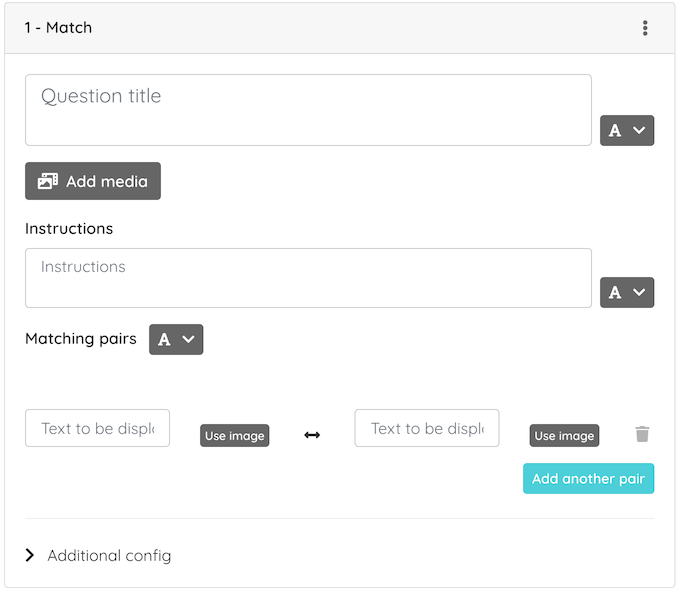This screenshot has width=680, height=592.
Task: Click the A font icon next to Matching pairs
Action: (164, 339)
